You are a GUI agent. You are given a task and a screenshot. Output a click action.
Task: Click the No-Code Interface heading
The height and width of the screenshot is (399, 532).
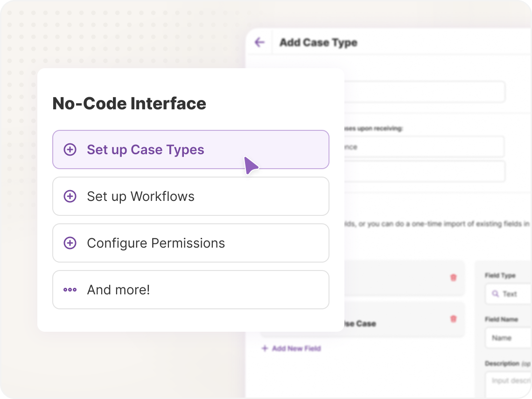(x=129, y=103)
